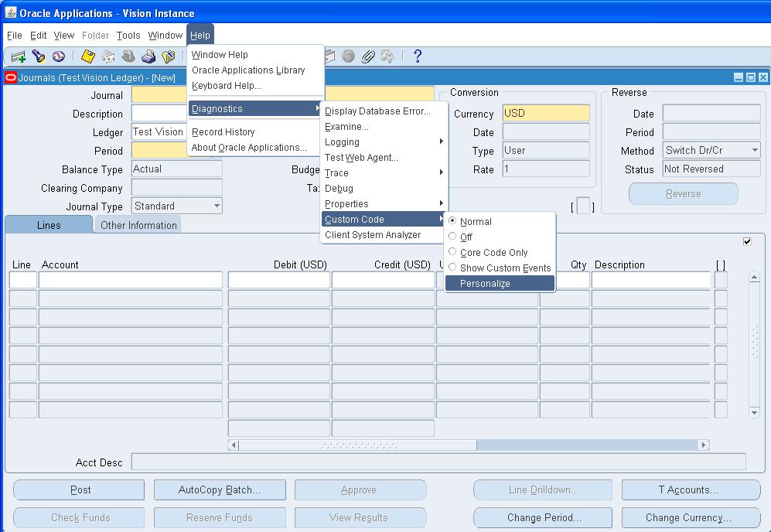Open the Journal Type dropdown

point(216,206)
